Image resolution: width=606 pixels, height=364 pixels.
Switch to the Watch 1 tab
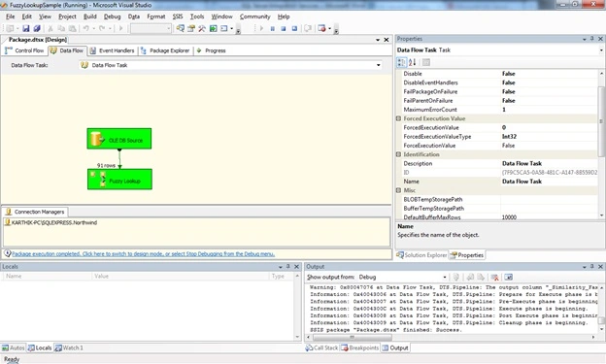click(68, 347)
